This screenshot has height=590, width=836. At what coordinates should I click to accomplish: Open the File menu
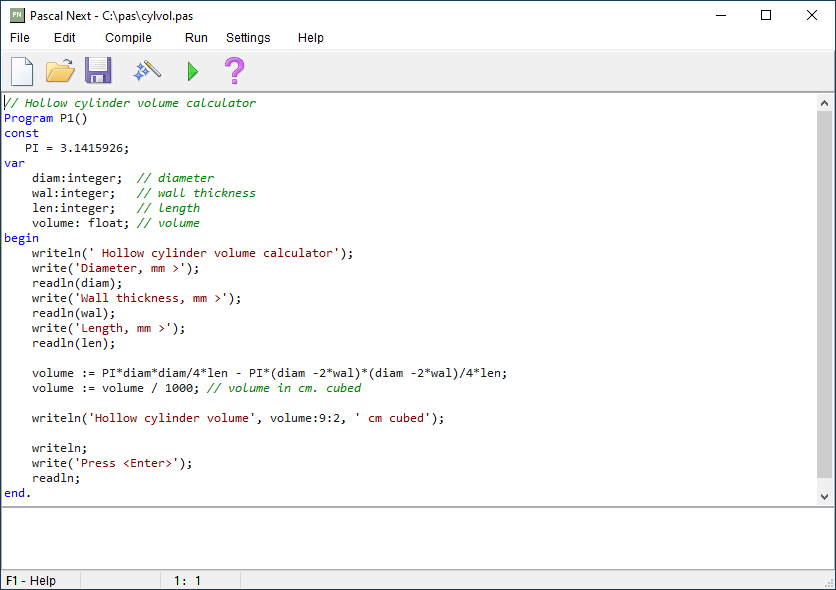[20, 38]
